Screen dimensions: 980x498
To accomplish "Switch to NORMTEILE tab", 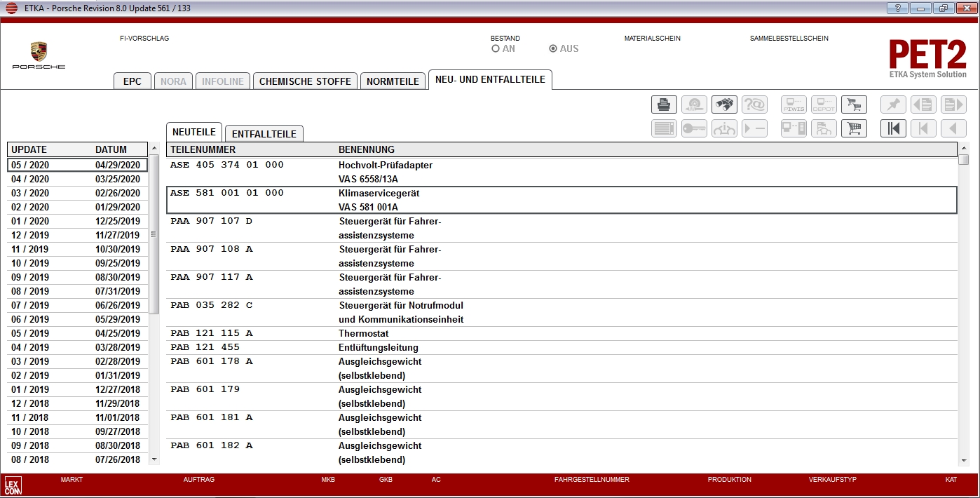I will click(x=393, y=81).
